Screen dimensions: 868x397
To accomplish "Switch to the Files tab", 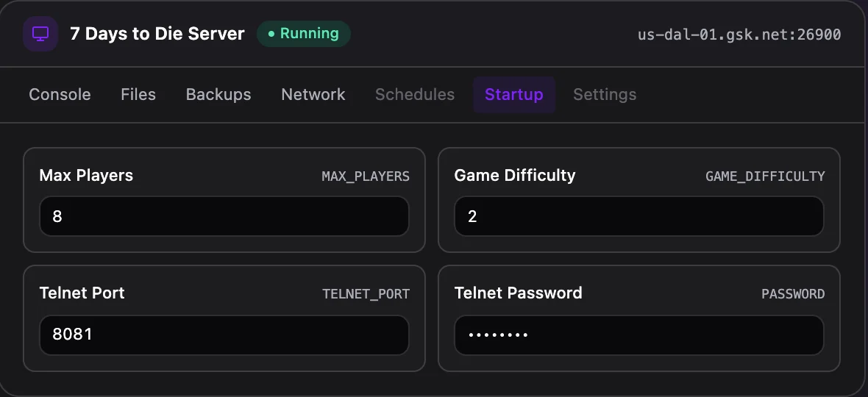I will [138, 95].
